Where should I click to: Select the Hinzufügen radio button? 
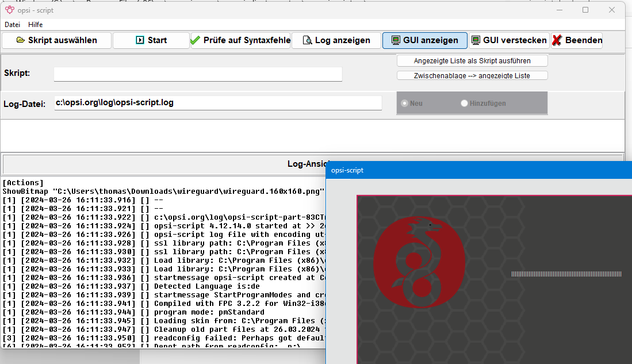click(x=465, y=103)
